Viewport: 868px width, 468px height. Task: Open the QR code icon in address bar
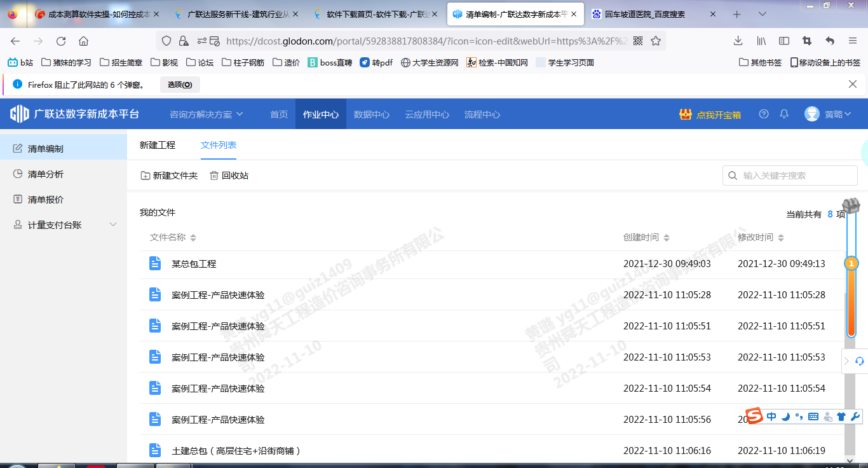[638, 41]
